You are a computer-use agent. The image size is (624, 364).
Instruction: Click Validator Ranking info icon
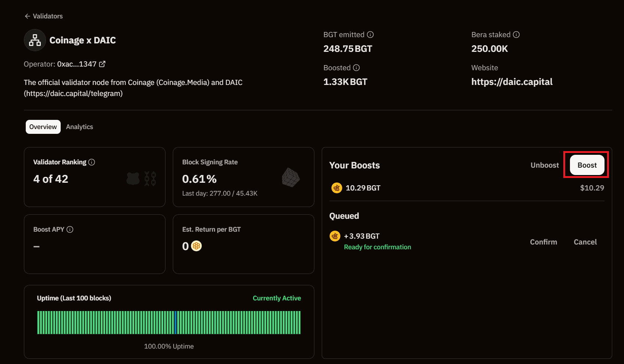click(x=92, y=162)
